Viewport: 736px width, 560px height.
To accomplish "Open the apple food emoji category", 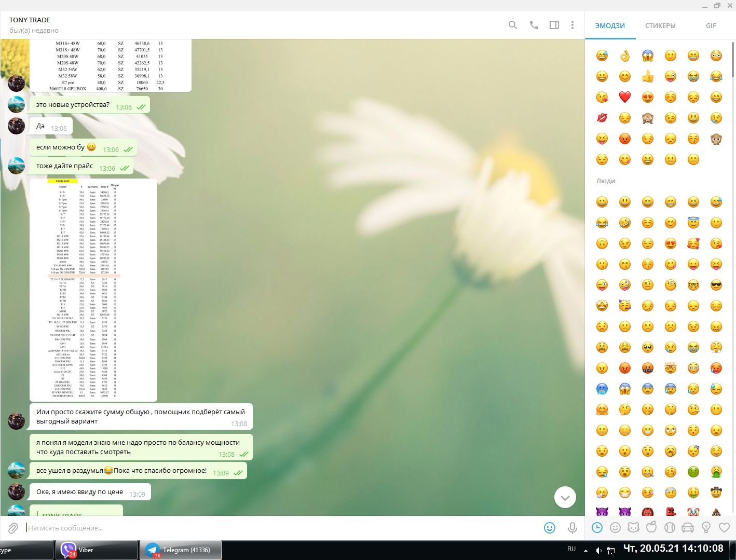I will pos(651,528).
